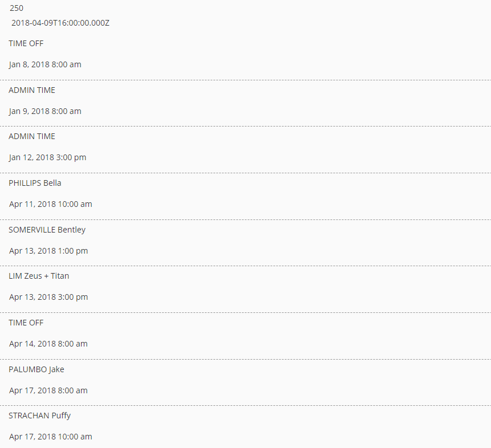Open TIME OFF entry for Apr 14
Image resolution: width=491 pixels, height=448 pixels.
tap(26, 323)
